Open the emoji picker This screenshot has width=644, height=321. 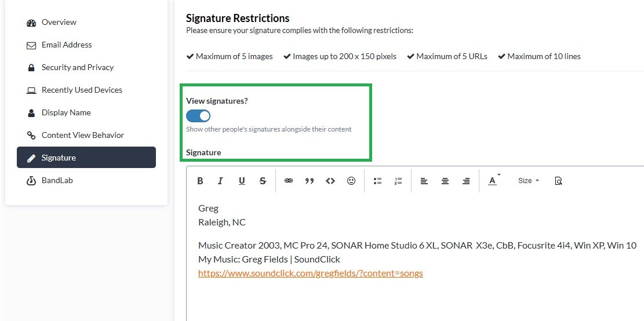click(351, 181)
